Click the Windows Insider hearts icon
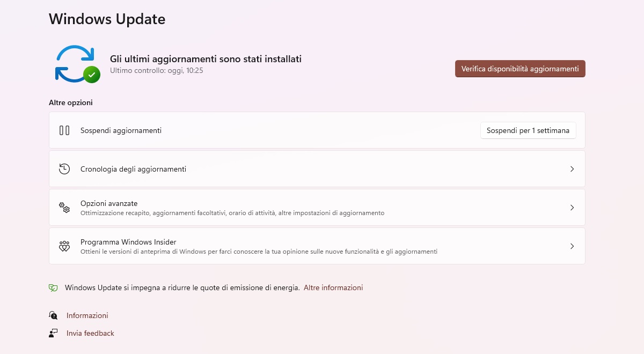The height and width of the screenshot is (354, 644). [x=64, y=246]
